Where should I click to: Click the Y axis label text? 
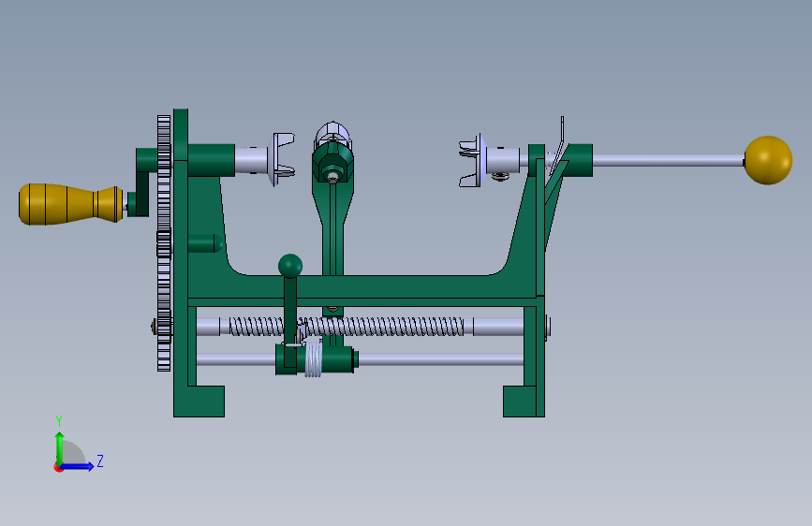coord(59,421)
